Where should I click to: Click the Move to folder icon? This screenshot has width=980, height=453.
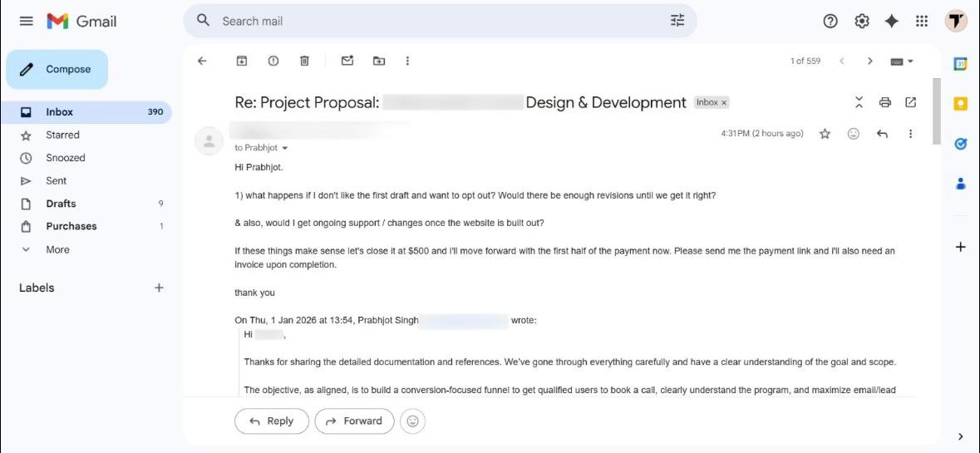point(379,61)
